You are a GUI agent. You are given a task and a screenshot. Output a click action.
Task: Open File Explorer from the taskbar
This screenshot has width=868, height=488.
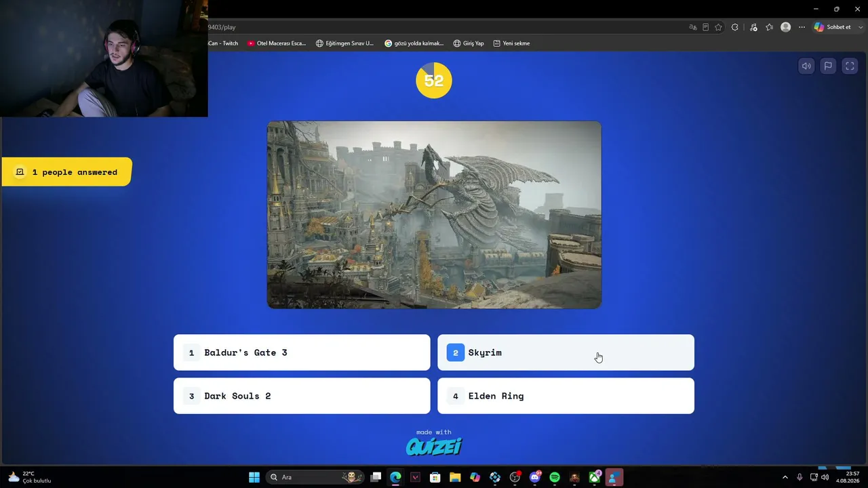coord(455,477)
